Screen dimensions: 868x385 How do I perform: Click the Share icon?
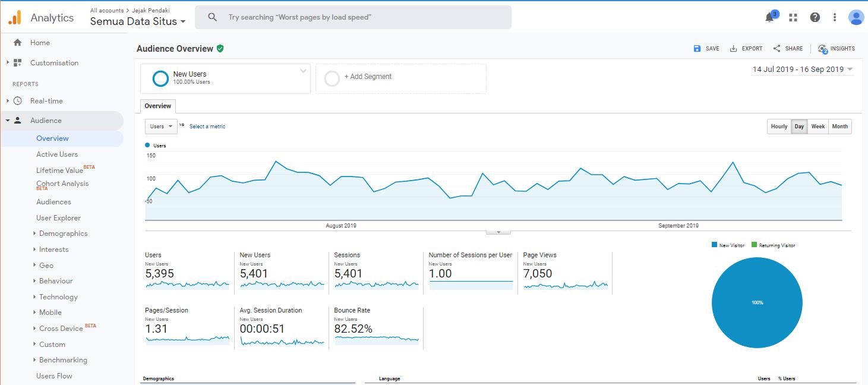click(x=777, y=49)
